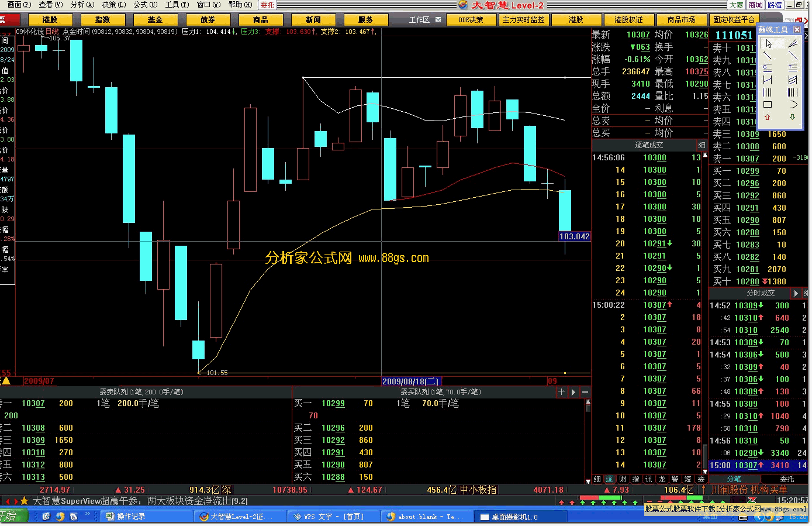Open 公式 menu
This screenshot has height=526, width=812.
click(x=145, y=5)
